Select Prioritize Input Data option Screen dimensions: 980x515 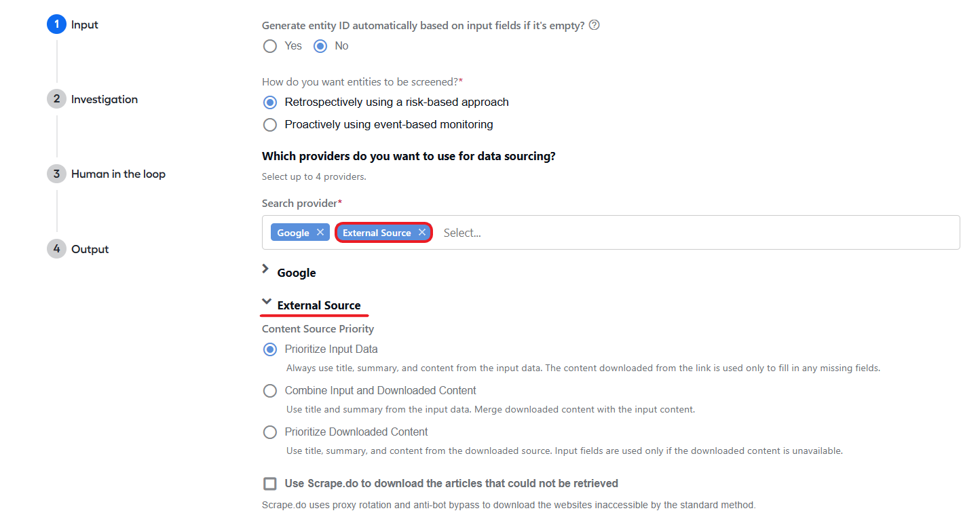coord(270,349)
